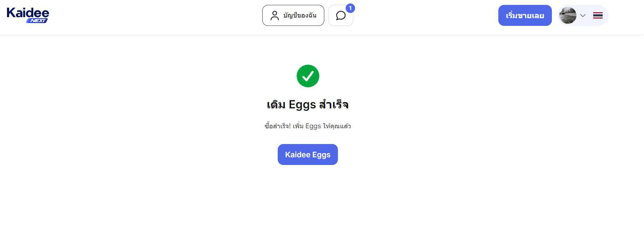This screenshot has width=644, height=237.
Task: Click เริ่มขายเลย start selling button
Action: [525, 15]
